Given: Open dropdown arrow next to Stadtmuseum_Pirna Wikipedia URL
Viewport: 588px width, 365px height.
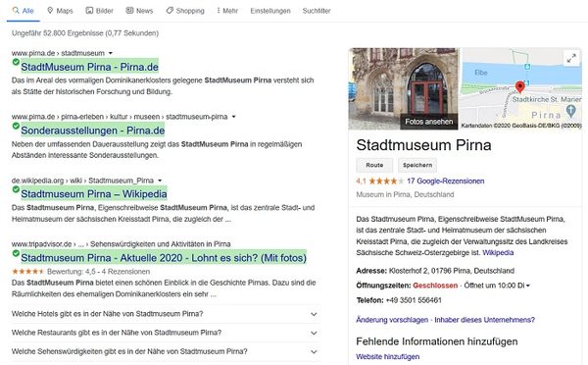Looking at the screenshot, I should click(x=160, y=181).
